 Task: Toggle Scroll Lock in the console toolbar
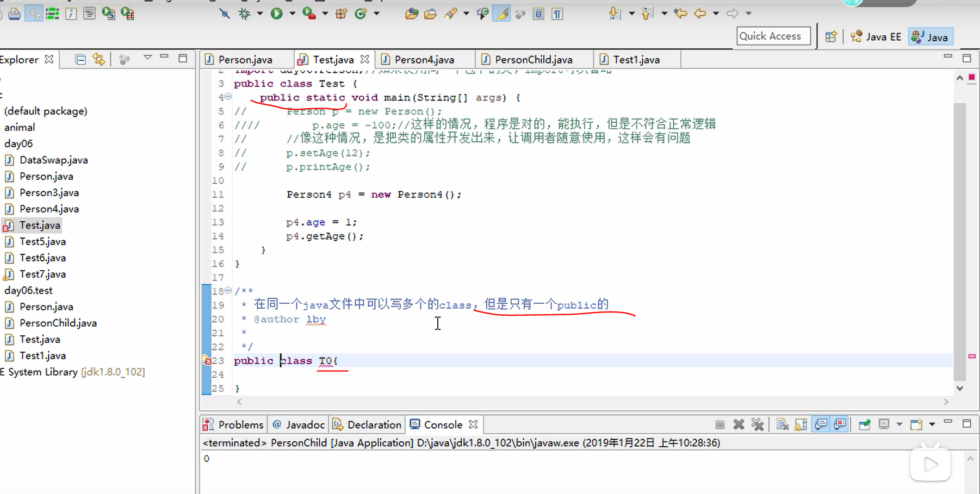(x=801, y=424)
